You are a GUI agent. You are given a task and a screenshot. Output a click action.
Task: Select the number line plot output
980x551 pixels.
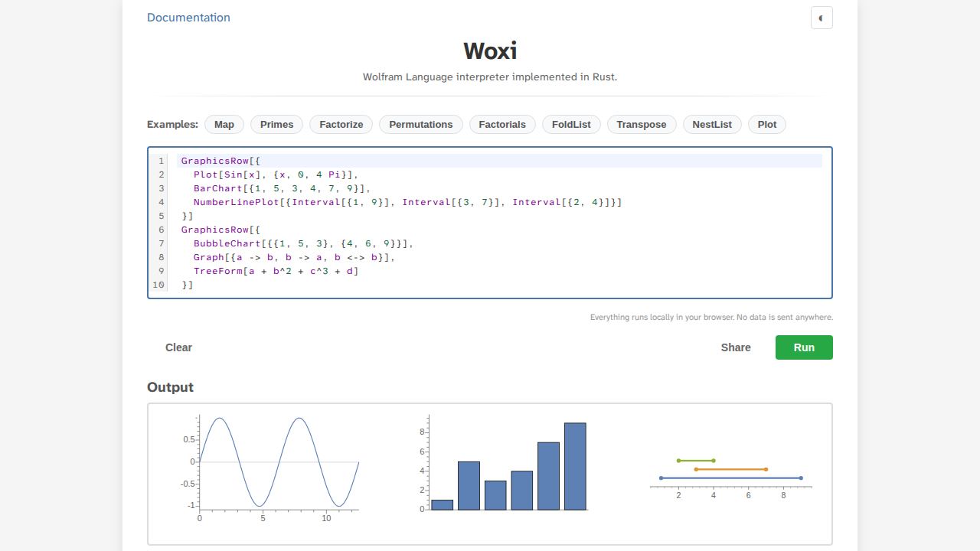point(730,478)
